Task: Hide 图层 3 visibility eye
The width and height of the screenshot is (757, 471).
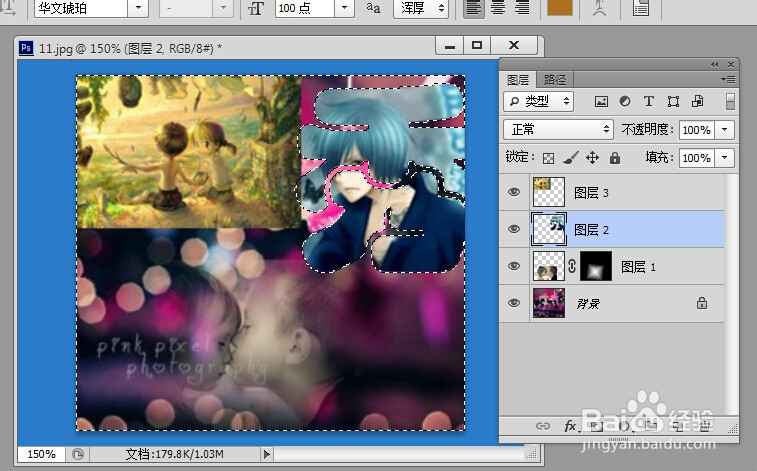Action: pyautogui.click(x=514, y=192)
